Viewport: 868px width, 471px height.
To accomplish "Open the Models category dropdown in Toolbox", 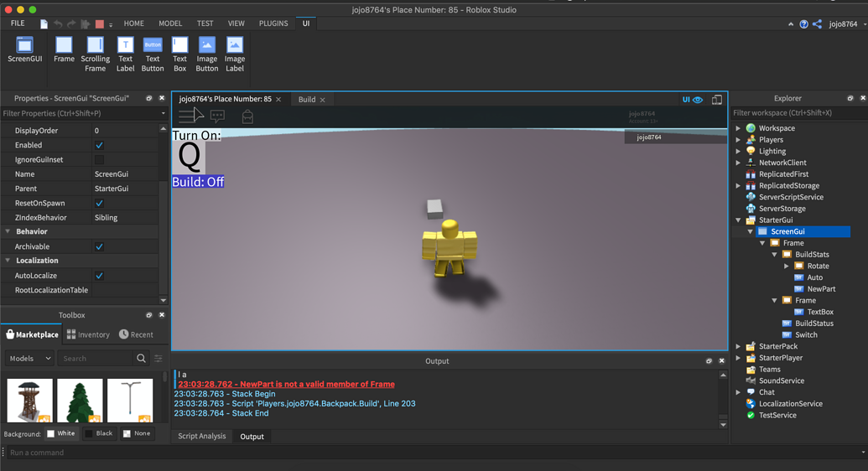I will click(x=30, y=358).
